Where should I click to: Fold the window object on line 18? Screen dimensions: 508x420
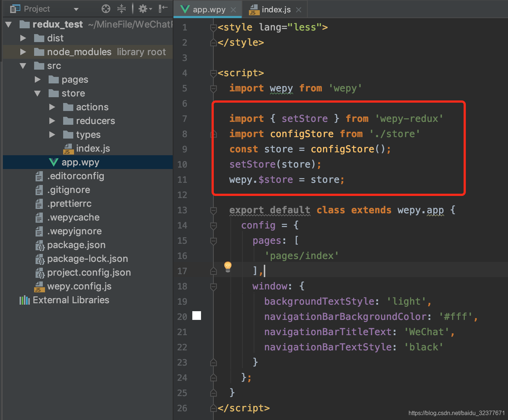214,287
